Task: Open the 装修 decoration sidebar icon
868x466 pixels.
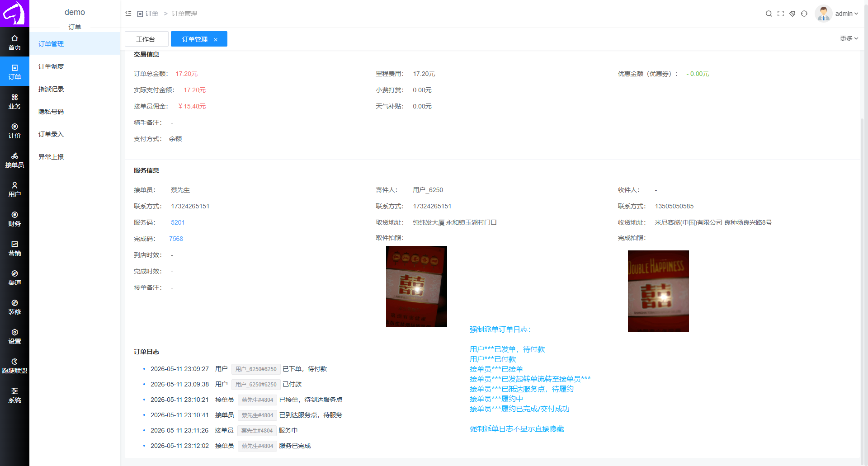Action: pyautogui.click(x=14, y=307)
